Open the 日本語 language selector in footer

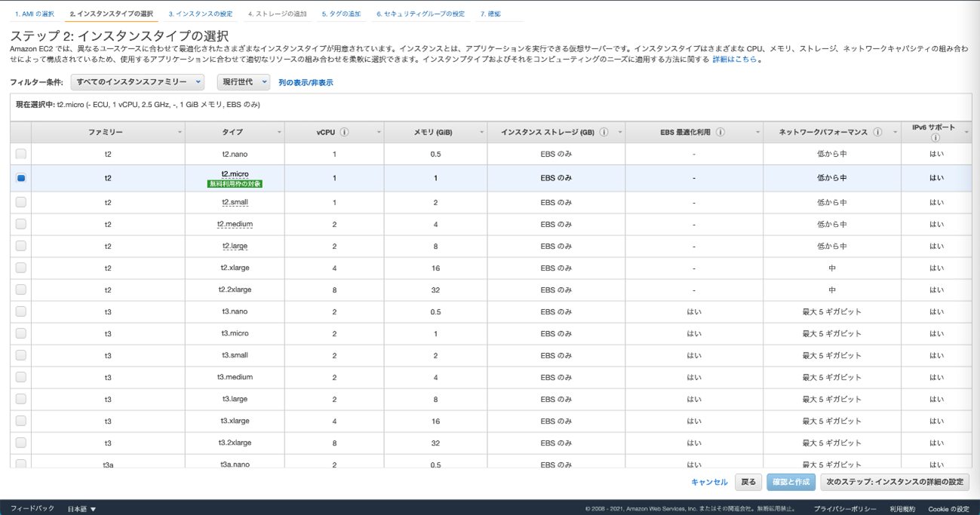[81, 509]
